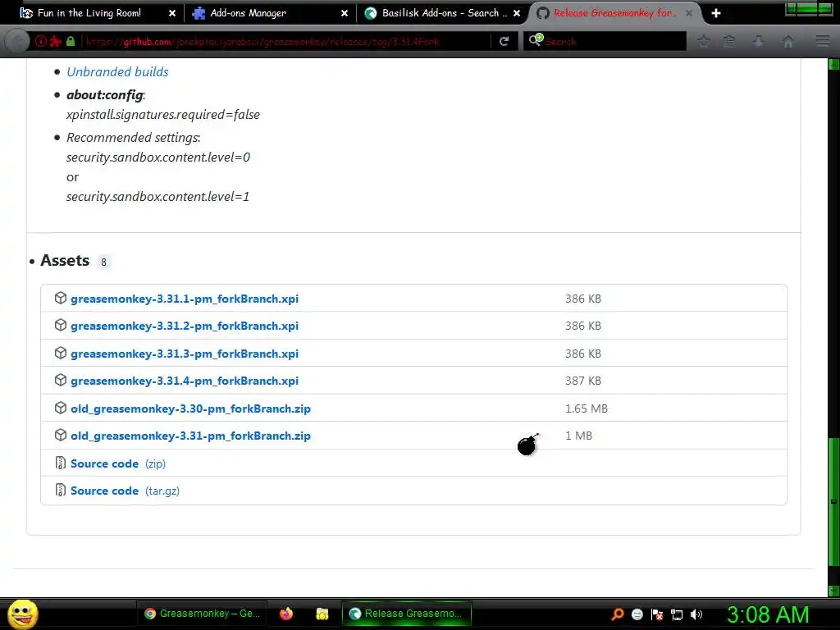840x630 pixels.
Task: Click scrollbar down arrow at bottom right
Action: click(833, 591)
